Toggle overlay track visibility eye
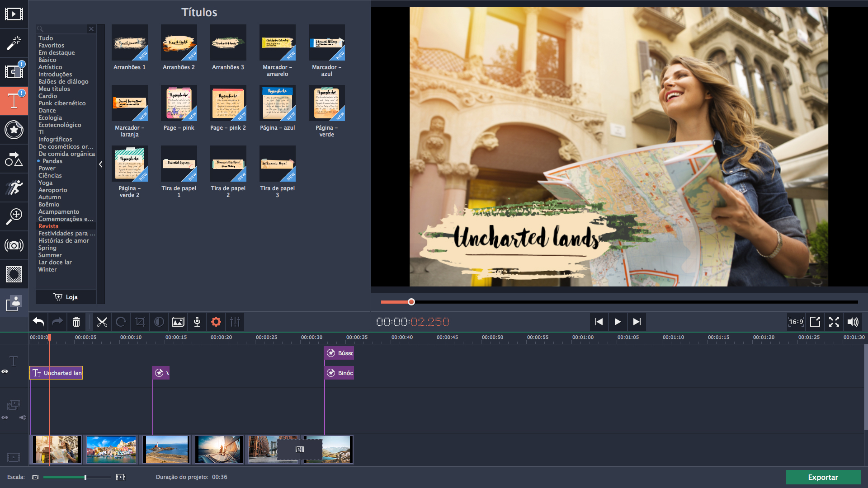 coord(5,418)
